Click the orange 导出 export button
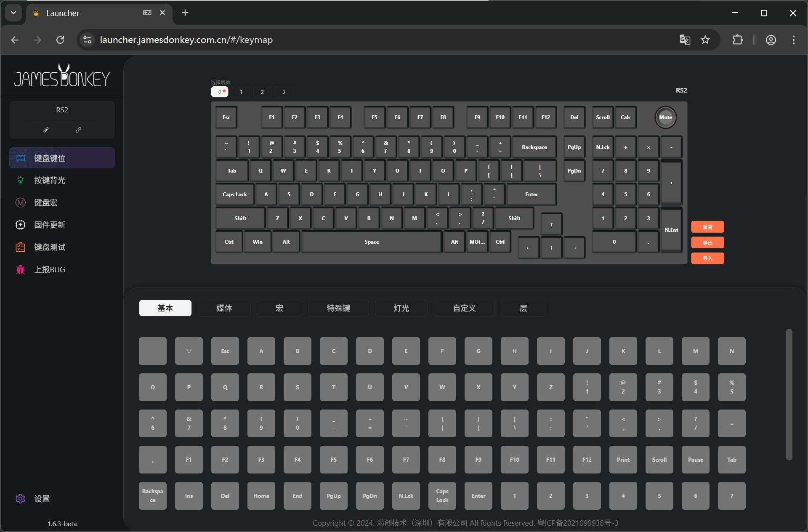 click(x=707, y=243)
